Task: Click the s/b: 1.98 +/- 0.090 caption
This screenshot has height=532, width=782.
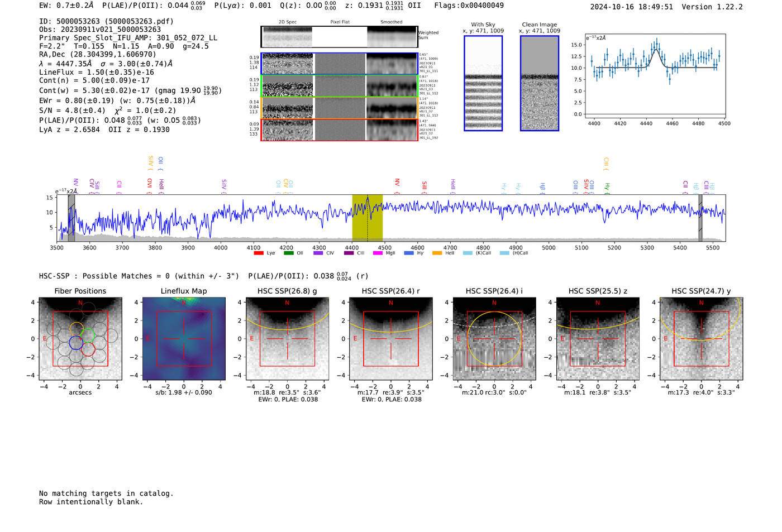Action: (x=184, y=392)
